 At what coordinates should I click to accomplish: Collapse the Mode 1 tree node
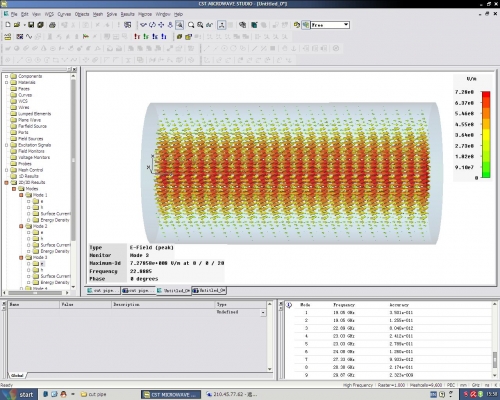tap(21, 195)
